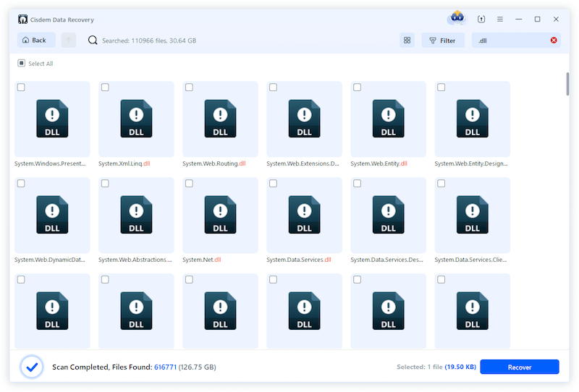Select the System.Web.Entity.Design... DLL icon
Image resolution: width=579 pixels, height=392 pixels.
473,119
